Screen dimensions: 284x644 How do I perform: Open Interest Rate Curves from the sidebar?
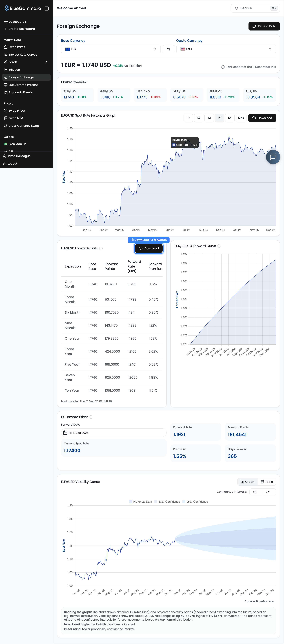click(22, 54)
